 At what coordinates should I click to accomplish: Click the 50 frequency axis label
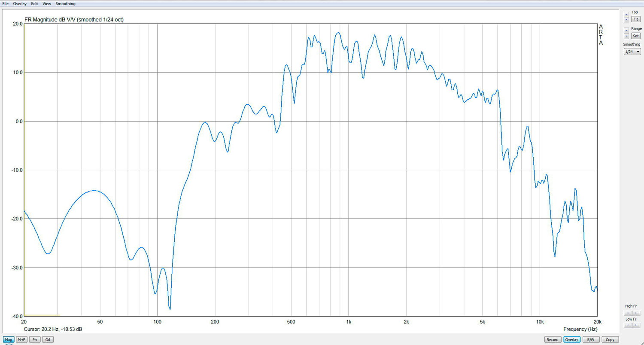click(100, 321)
